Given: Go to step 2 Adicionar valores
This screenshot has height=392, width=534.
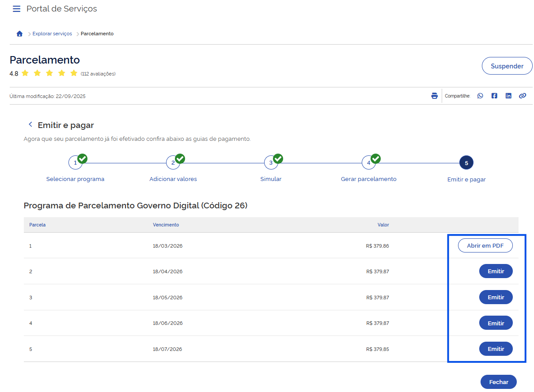Looking at the screenshot, I should [x=173, y=163].
